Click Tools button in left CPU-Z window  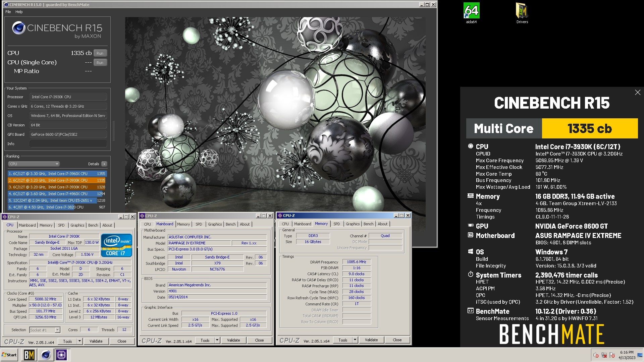coord(67,341)
